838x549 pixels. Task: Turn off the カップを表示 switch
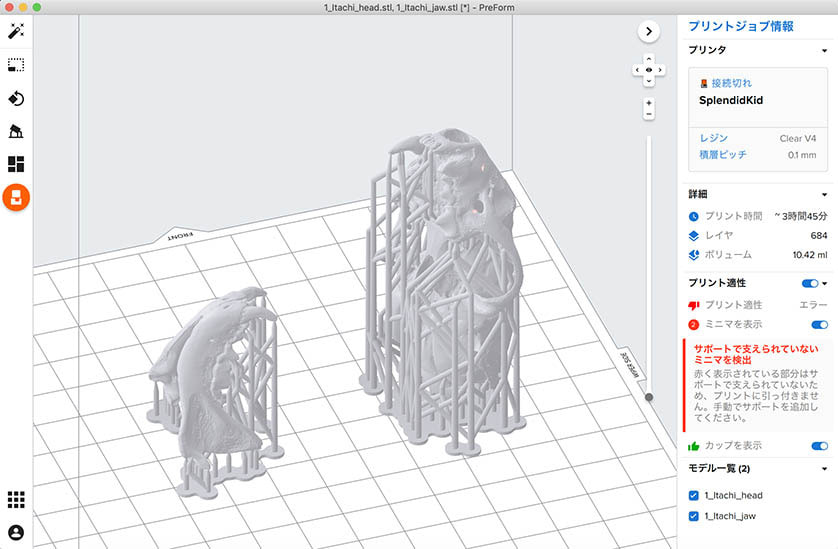(819, 446)
